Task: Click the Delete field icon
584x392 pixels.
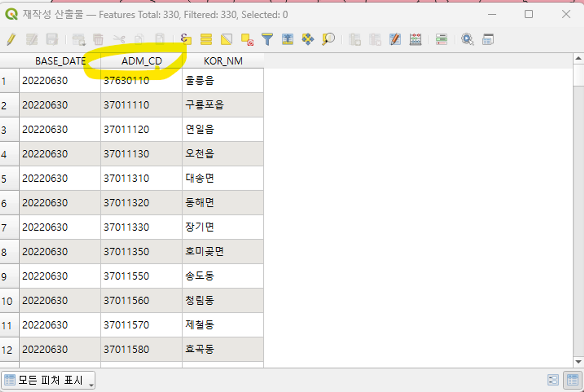Action: [x=375, y=39]
